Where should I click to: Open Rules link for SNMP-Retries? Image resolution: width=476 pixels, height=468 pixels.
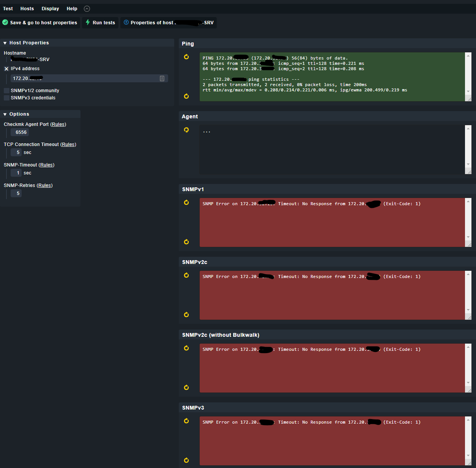tap(45, 185)
